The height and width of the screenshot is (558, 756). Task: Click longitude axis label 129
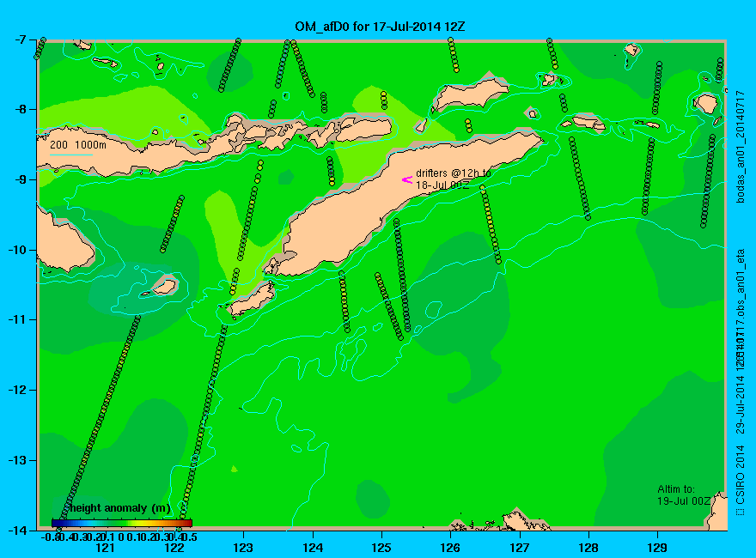coord(657,548)
